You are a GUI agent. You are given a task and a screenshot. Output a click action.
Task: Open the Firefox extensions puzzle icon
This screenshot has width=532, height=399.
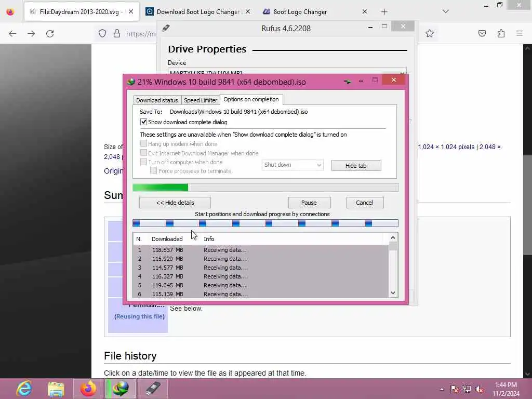[501, 33]
